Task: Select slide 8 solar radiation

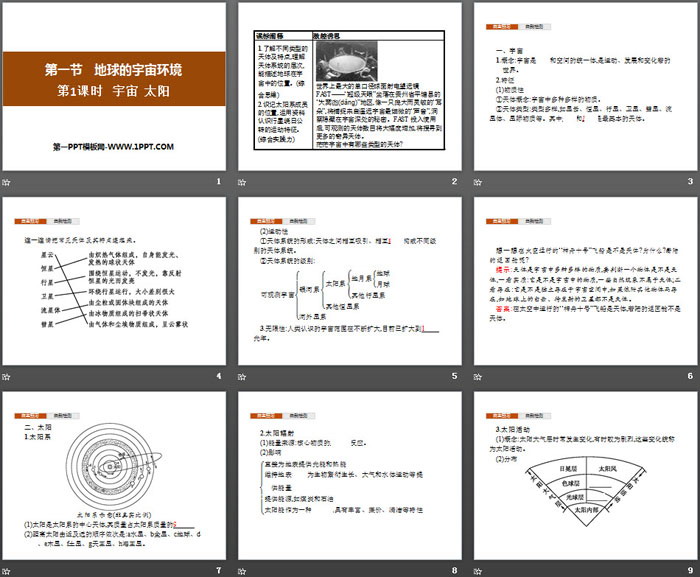Action: [350, 476]
